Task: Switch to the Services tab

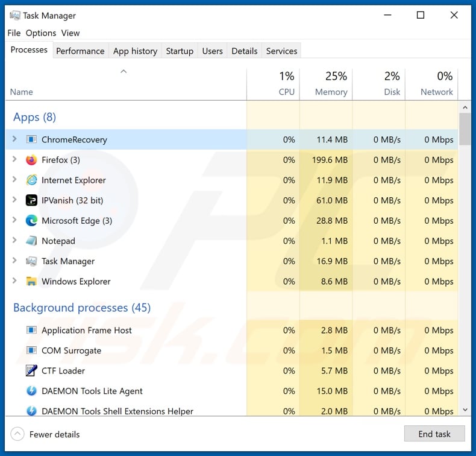Action: (282, 51)
